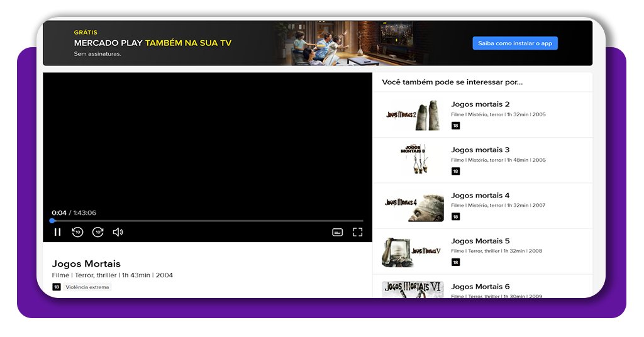This screenshot has width=644, height=337.
Task: Click the 1h 32min 2007 metadata line
Action: pos(498,205)
